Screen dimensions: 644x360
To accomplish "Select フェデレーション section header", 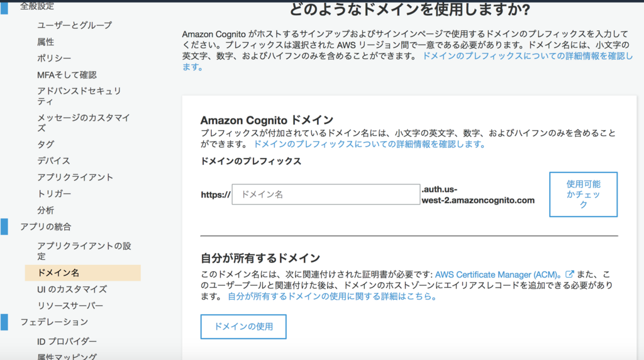I will tap(54, 322).
